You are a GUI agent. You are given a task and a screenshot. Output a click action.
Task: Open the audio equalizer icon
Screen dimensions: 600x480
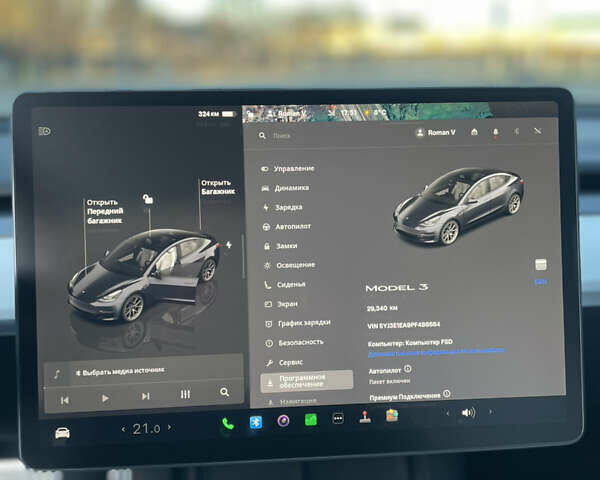click(x=185, y=394)
